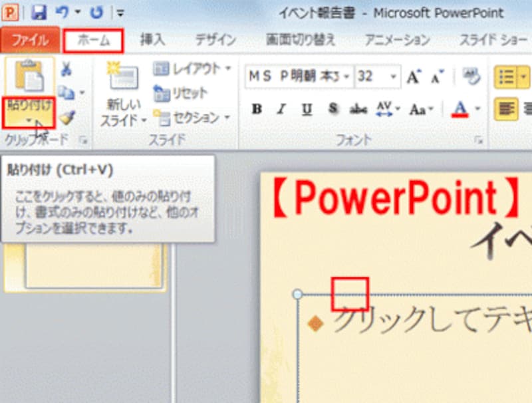Open the font size dropdown arrow
532x403 pixels.
pyautogui.click(x=394, y=76)
